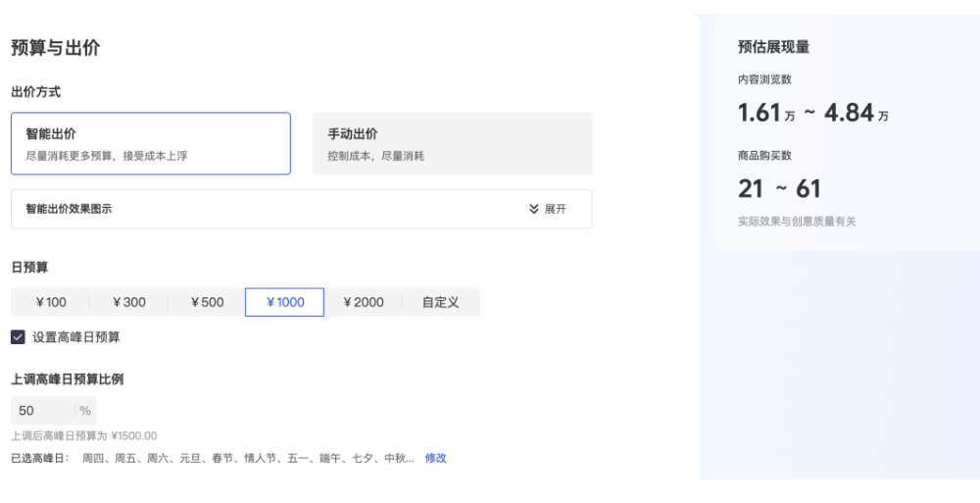The height and width of the screenshot is (503, 980).
Task: Click the 上调高峰日预算比例 label
Action: [68, 379]
